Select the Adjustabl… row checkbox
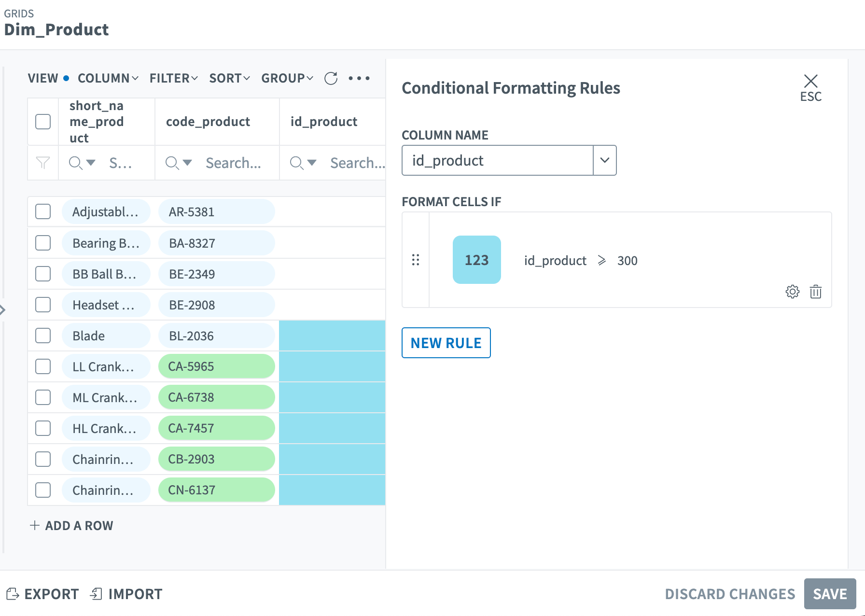Image resolution: width=865 pixels, height=616 pixels. 43,211
